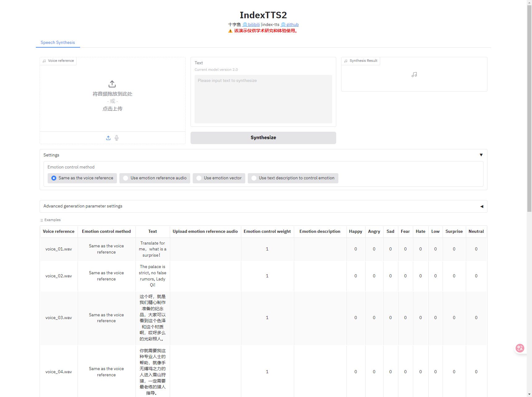Click music note icon in Synthesis Result panel
Image resolution: width=532 pixels, height=397 pixels.
coord(414,75)
